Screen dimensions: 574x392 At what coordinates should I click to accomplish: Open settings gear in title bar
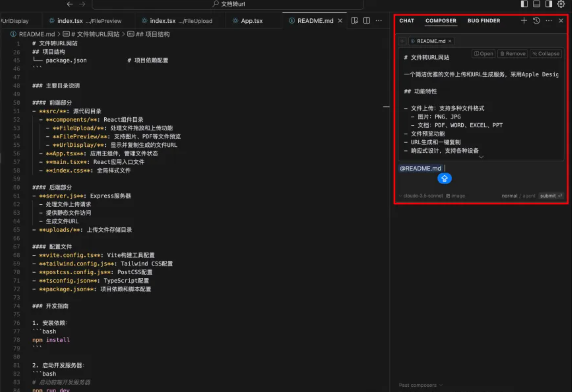point(561,4)
